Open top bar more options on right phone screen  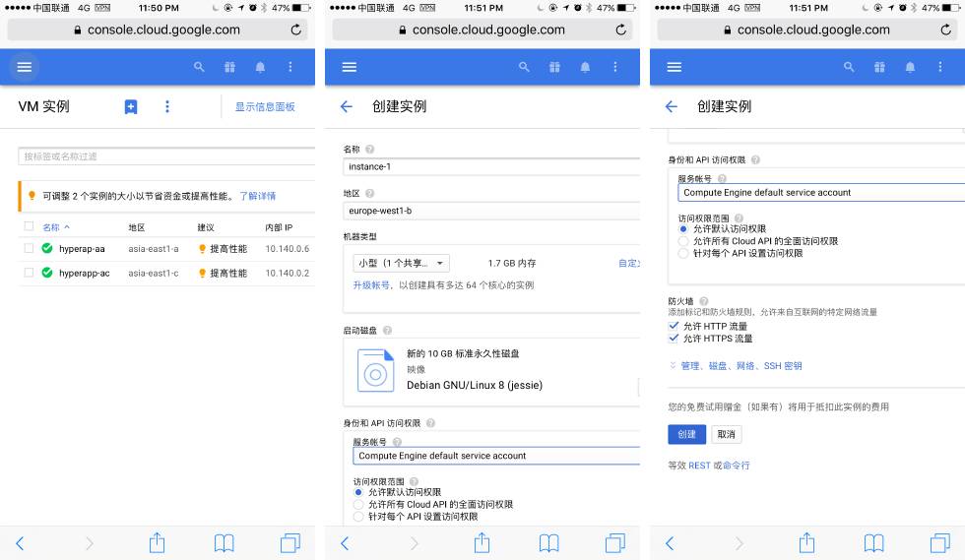pos(939,67)
